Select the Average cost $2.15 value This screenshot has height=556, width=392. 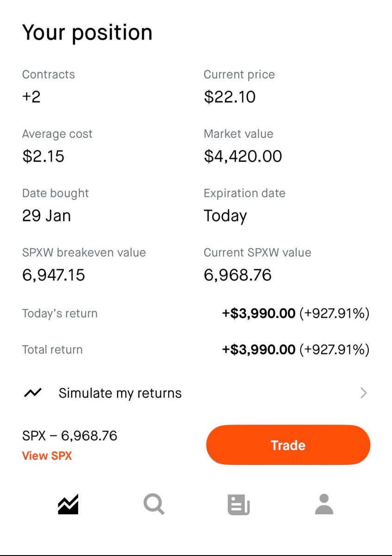point(43,157)
